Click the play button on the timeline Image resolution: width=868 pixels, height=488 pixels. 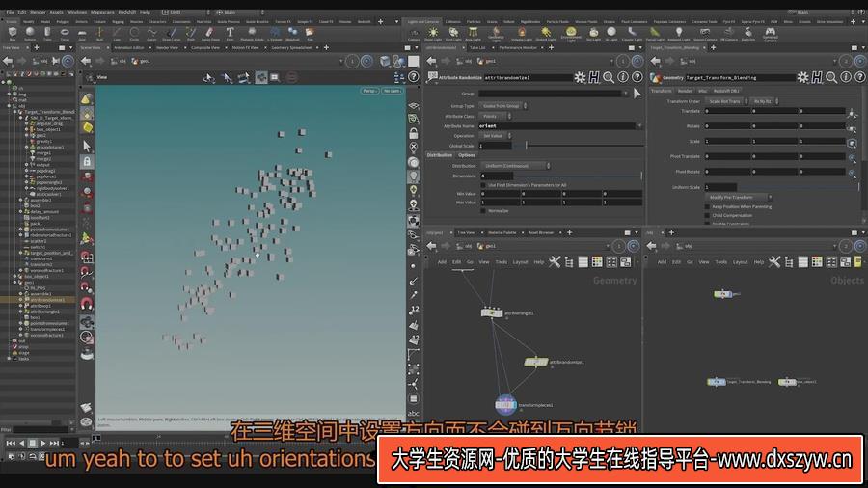(43, 444)
